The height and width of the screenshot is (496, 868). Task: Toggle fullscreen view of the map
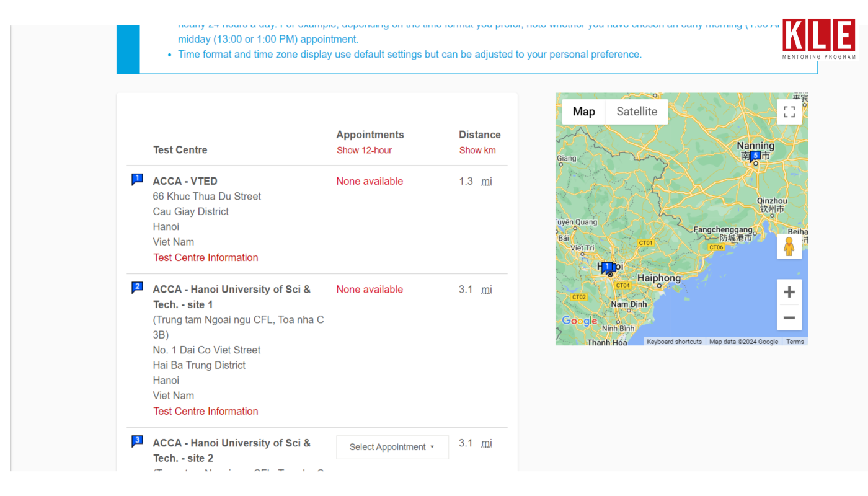[789, 112]
